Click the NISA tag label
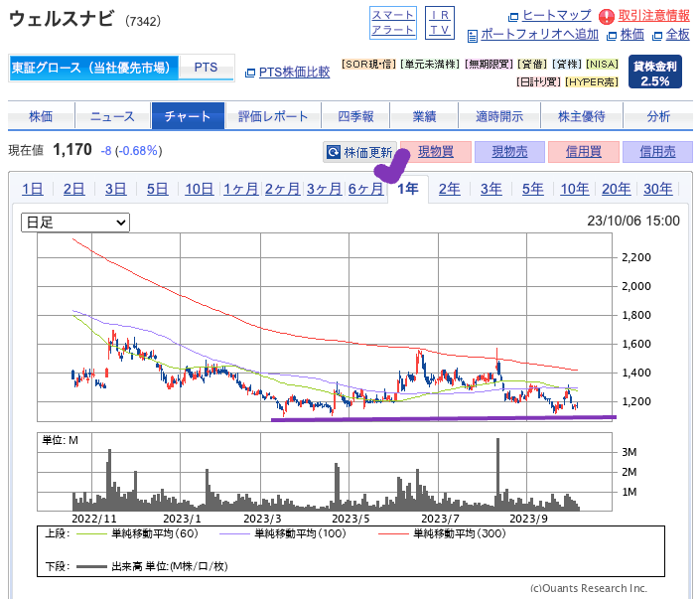 (x=603, y=64)
